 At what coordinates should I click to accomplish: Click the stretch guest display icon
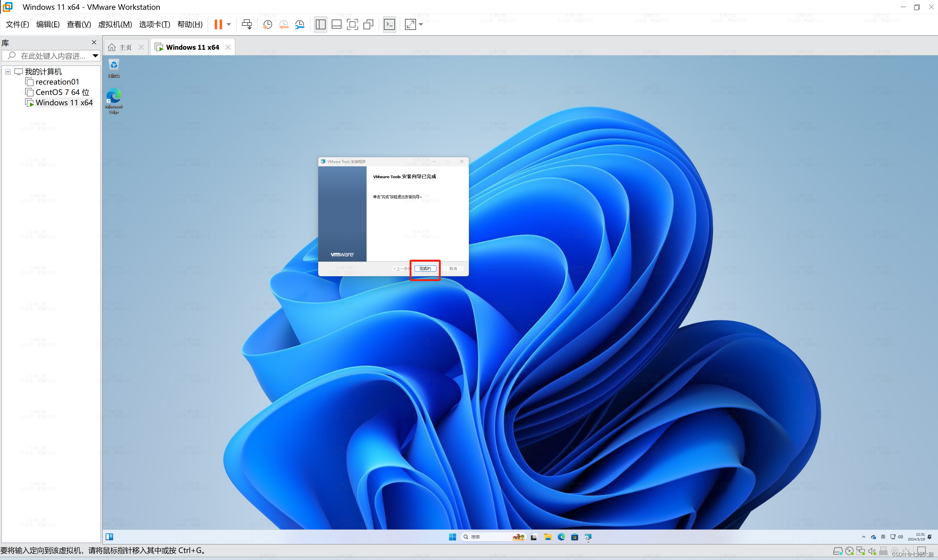pos(411,24)
